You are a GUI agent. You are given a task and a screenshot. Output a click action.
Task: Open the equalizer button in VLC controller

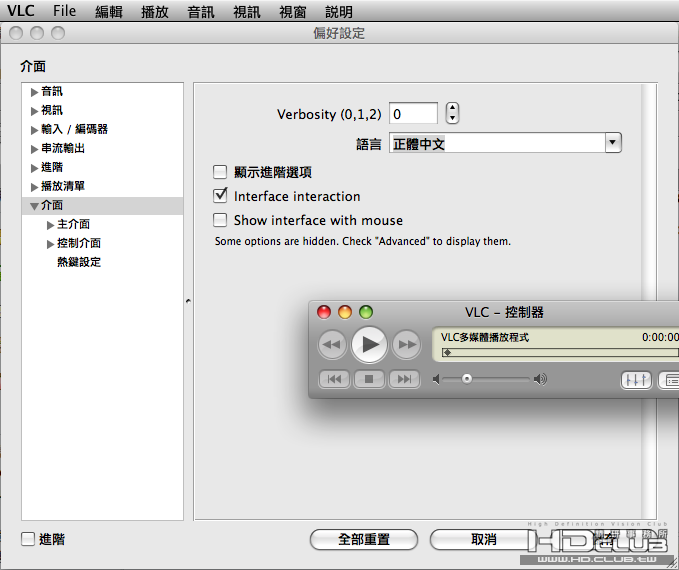[x=636, y=381]
